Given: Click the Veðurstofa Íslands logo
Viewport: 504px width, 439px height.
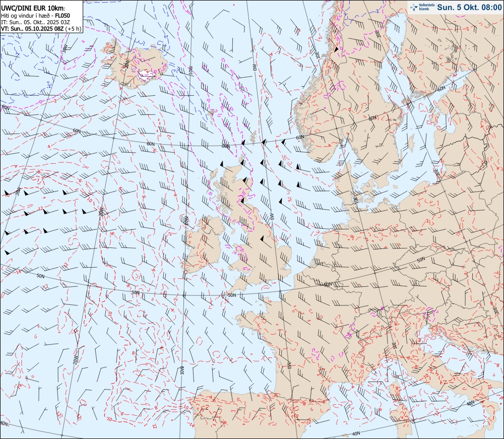Looking at the screenshot, I should pyautogui.click(x=422, y=7).
